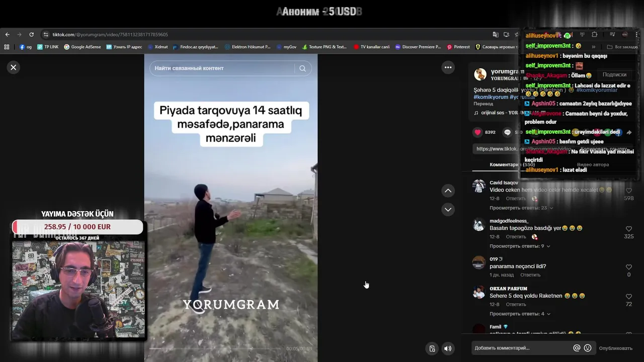Open the Findoc.az qeydiyyat bookmark
The width and height of the screenshot is (644, 362).
click(196, 47)
